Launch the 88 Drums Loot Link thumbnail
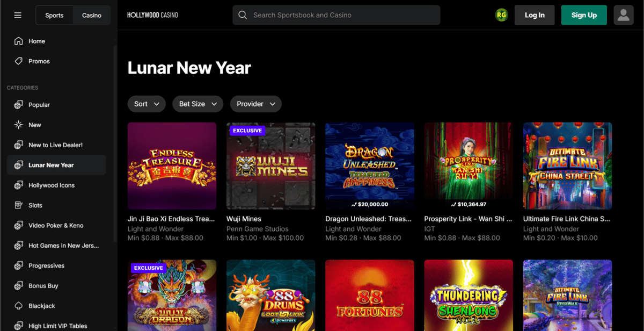 pos(271,296)
